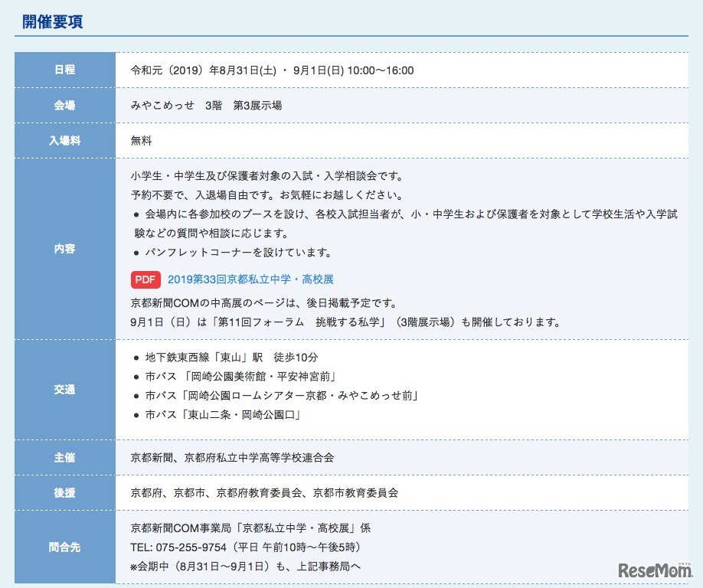Select the 日程 row header cell
Viewport: 703px width, 588px height.
point(65,70)
